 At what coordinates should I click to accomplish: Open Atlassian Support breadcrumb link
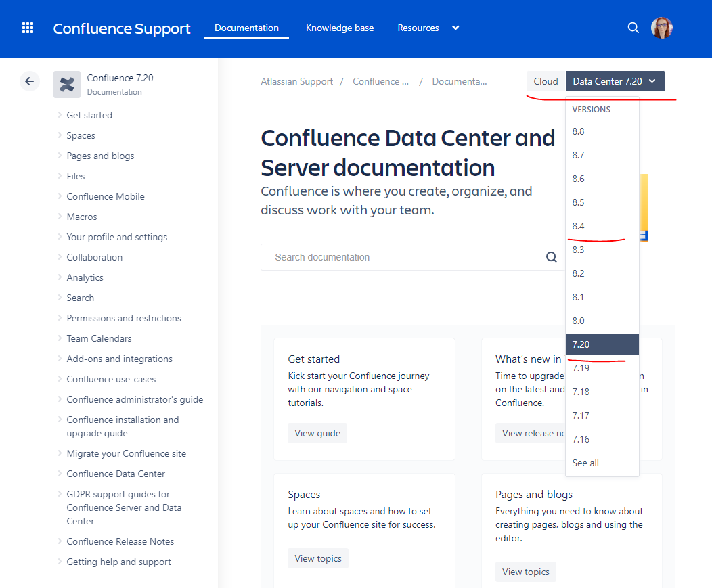[297, 81]
